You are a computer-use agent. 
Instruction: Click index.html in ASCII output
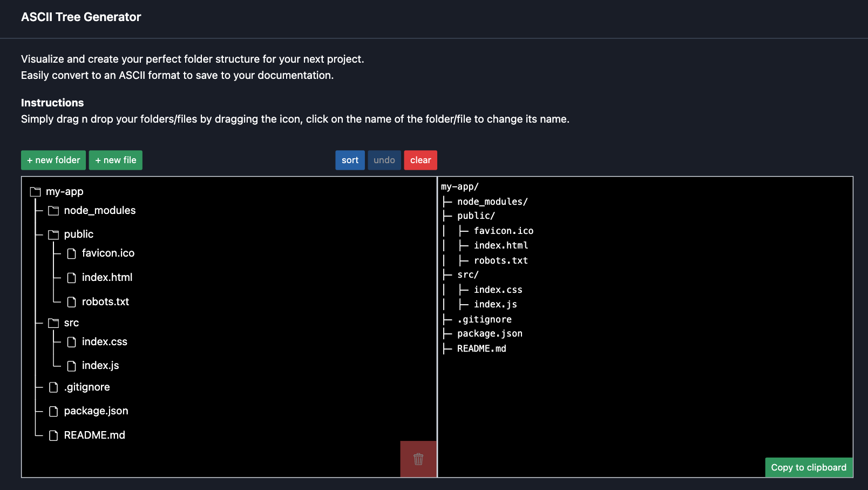click(501, 245)
